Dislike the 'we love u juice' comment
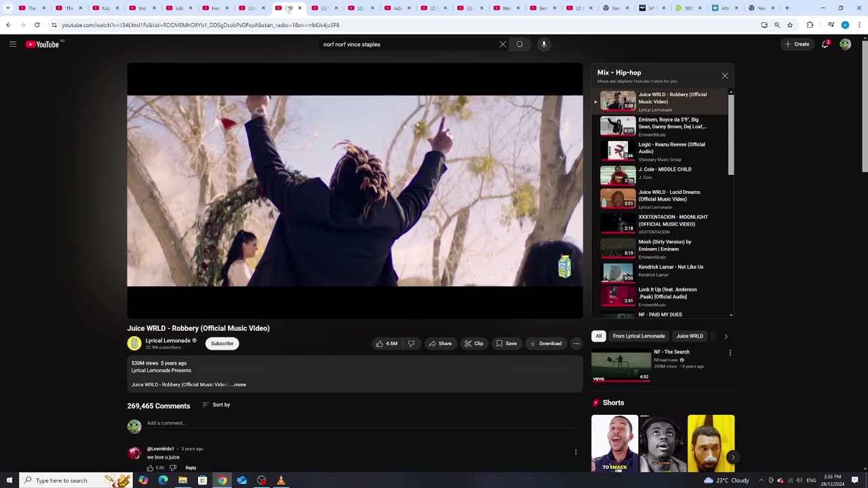This screenshot has width=868, height=488. (173, 468)
